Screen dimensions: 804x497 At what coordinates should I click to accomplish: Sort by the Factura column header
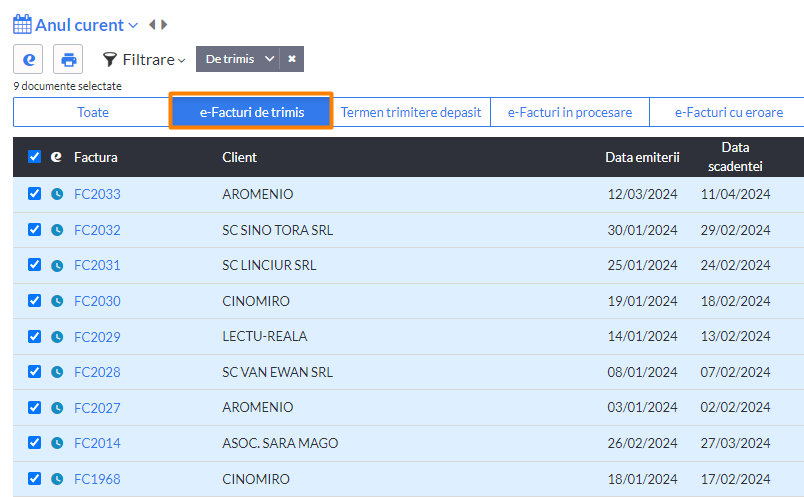click(x=96, y=157)
